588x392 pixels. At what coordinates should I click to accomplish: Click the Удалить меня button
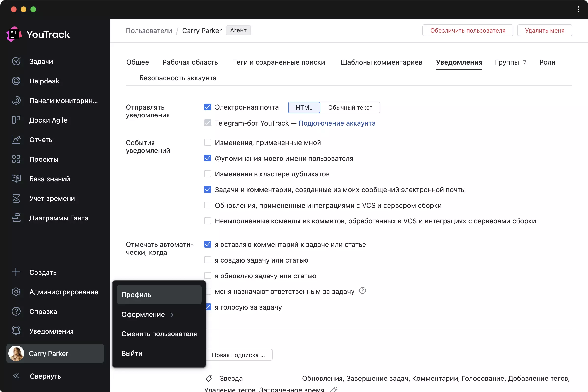pos(544,31)
